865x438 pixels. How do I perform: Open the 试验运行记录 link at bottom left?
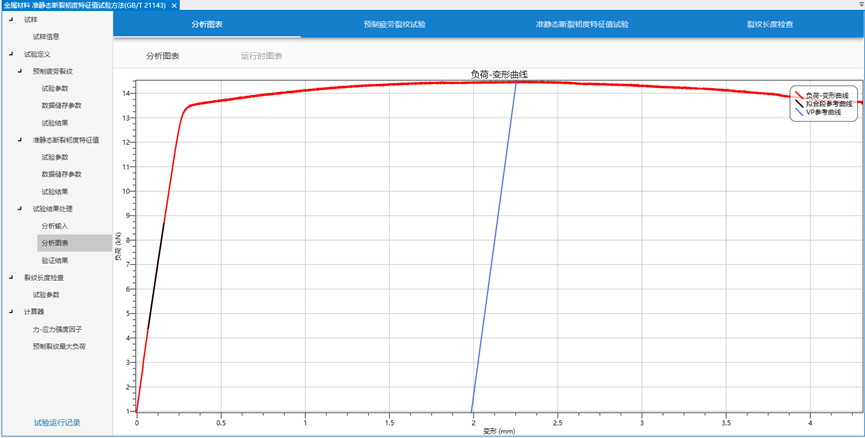(57, 423)
